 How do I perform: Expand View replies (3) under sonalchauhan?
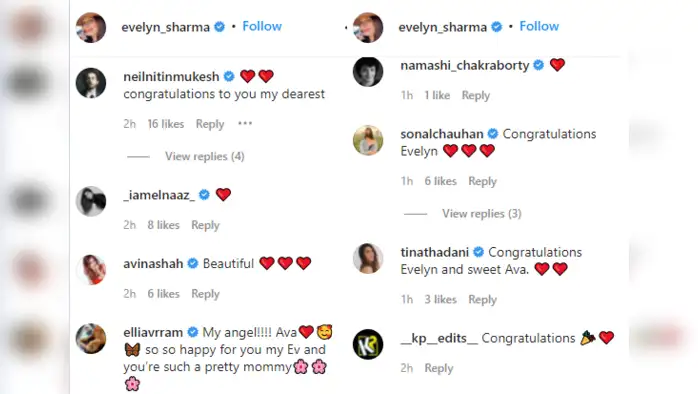[482, 214]
